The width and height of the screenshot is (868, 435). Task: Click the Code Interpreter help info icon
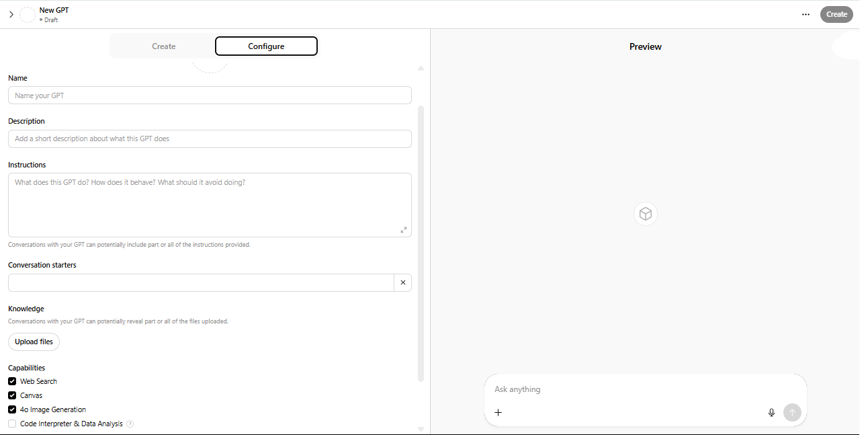coord(130,424)
